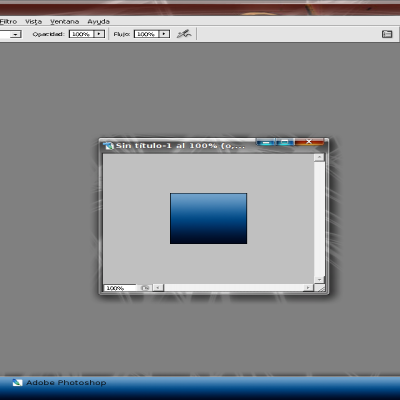Screen dimensions: 400x400
Task: Click the Opacidad 100% value field
Action: (x=81, y=34)
